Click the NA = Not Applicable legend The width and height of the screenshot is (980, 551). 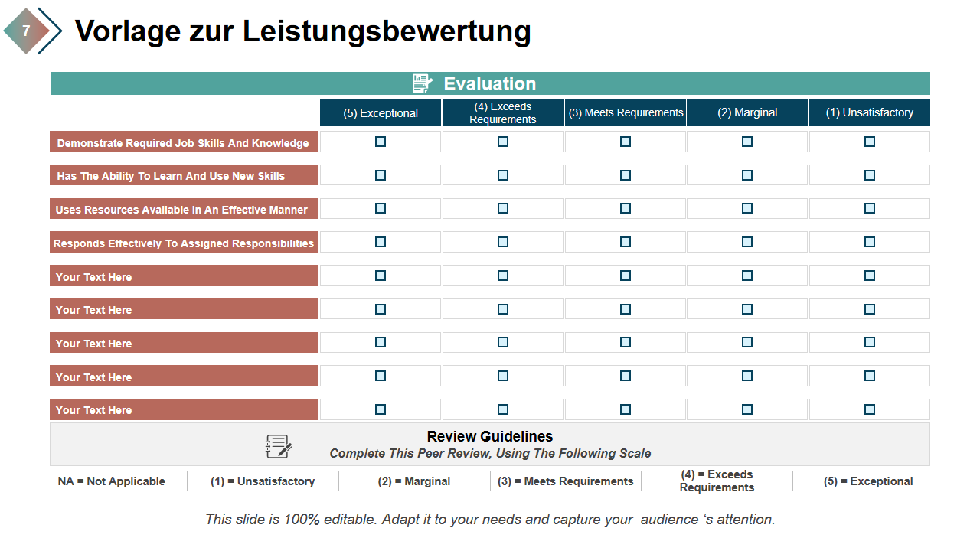point(112,481)
